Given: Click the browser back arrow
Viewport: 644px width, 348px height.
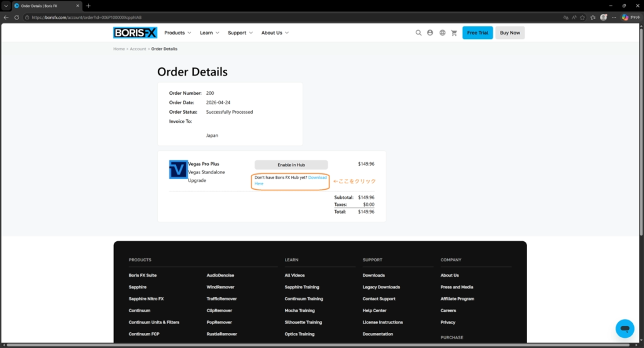Looking at the screenshot, I should [6, 17].
